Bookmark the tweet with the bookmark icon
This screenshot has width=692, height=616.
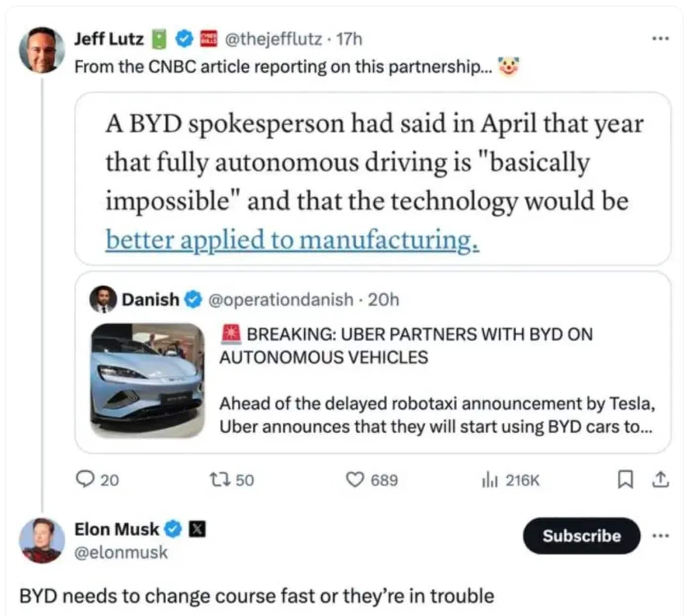click(x=626, y=478)
